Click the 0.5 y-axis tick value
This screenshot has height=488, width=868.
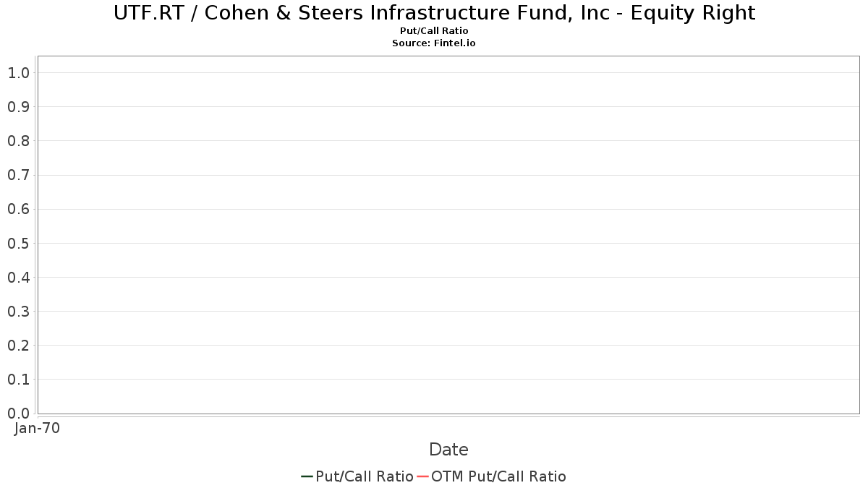[x=18, y=243]
